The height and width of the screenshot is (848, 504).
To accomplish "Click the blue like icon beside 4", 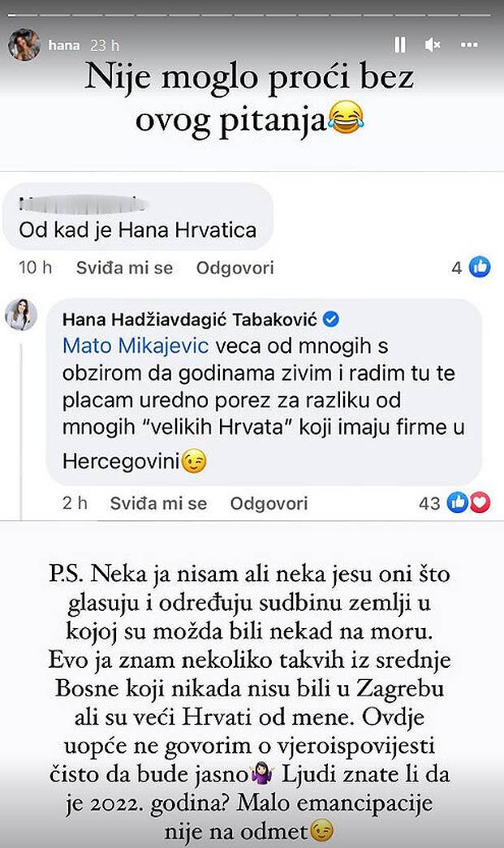I will pyautogui.click(x=480, y=266).
